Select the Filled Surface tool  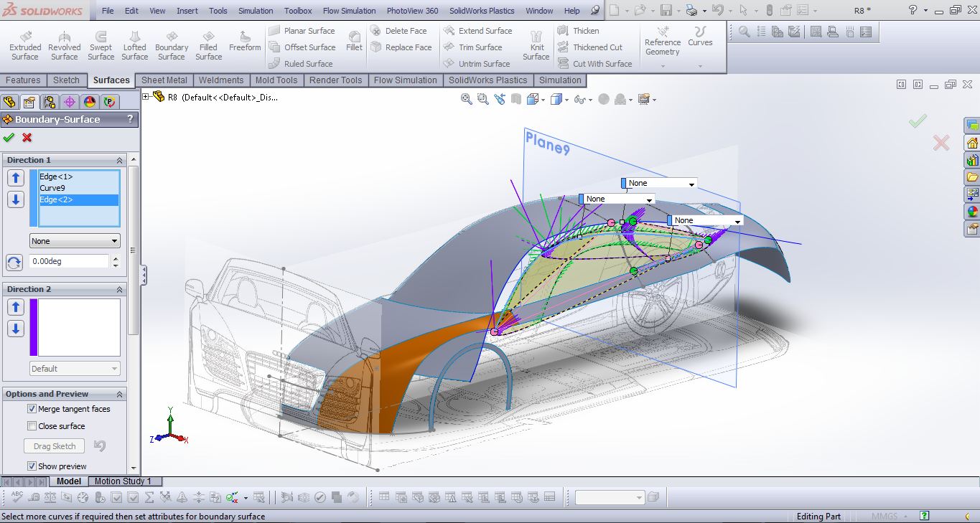pos(209,45)
